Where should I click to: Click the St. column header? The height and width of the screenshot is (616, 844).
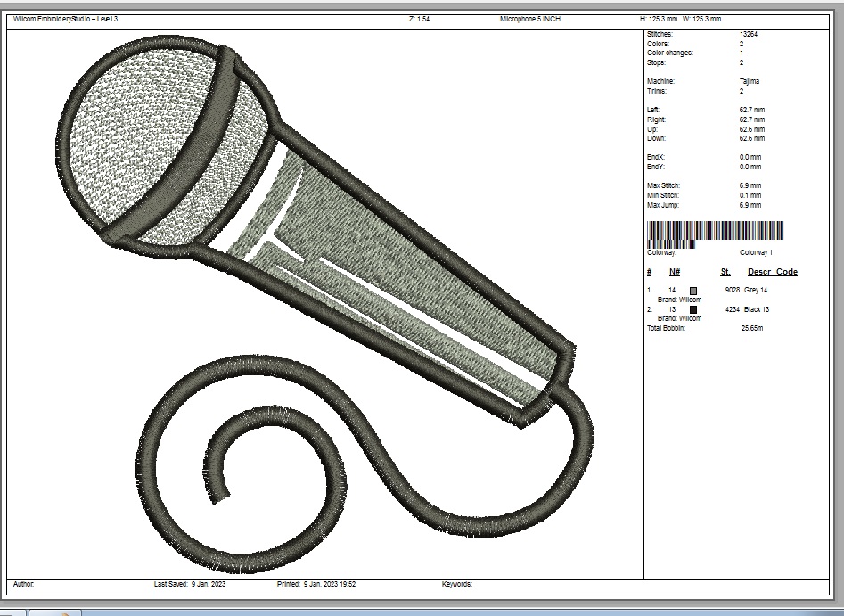pos(725,272)
